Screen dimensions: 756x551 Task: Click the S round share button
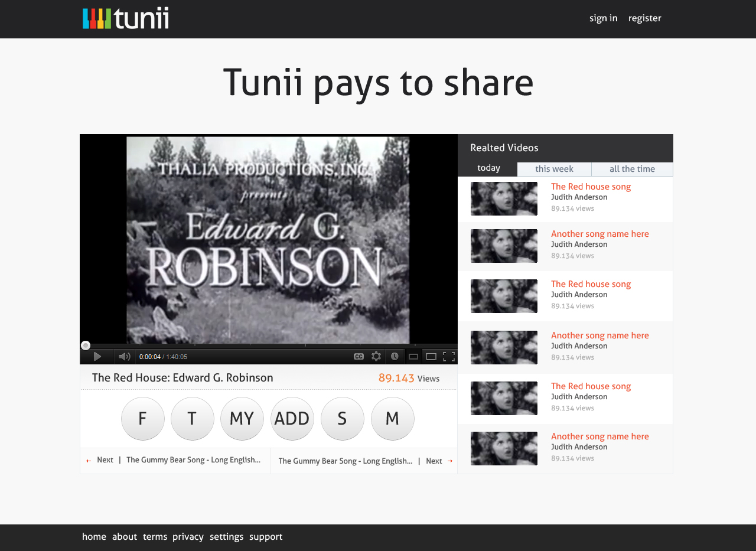(x=343, y=419)
